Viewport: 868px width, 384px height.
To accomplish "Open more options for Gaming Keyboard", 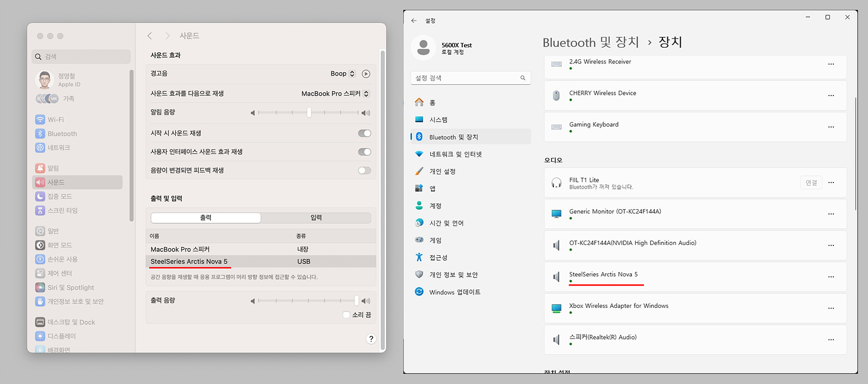I will pyautogui.click(x=831, y=127).
